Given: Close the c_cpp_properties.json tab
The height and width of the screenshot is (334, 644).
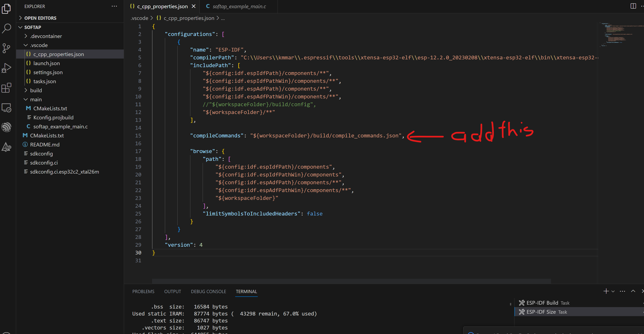Looking at the screenshot, I should (194, 6).
